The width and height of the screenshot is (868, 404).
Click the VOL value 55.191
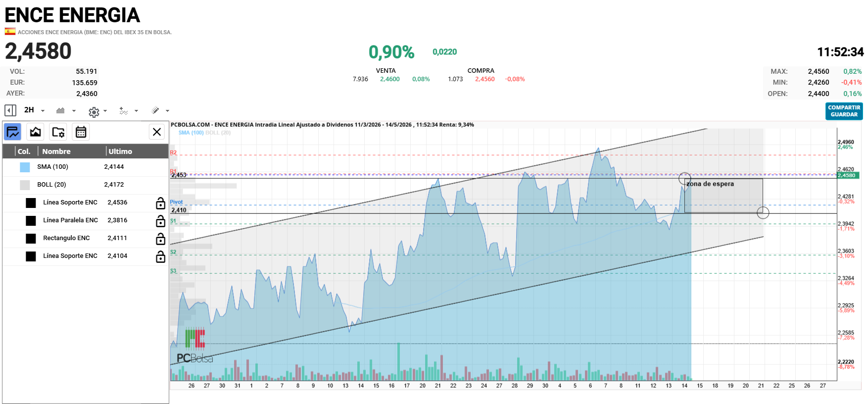[87, 72]
